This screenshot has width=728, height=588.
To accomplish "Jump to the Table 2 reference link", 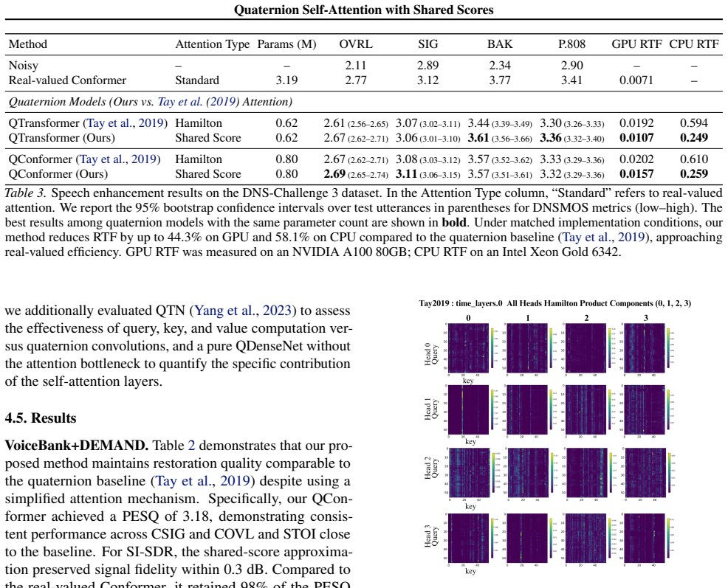I will pos(191,446).
